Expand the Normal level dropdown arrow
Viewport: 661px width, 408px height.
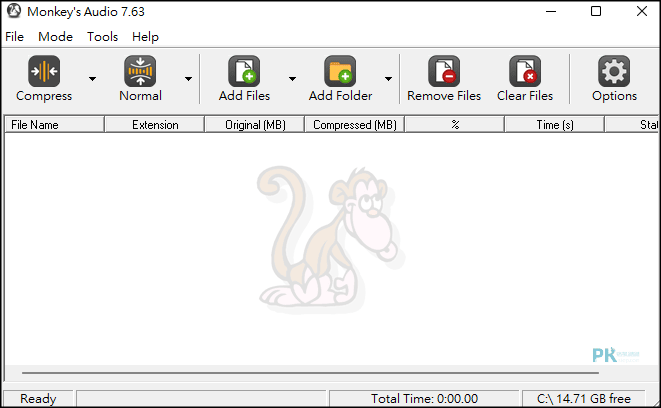pos(188,79)
